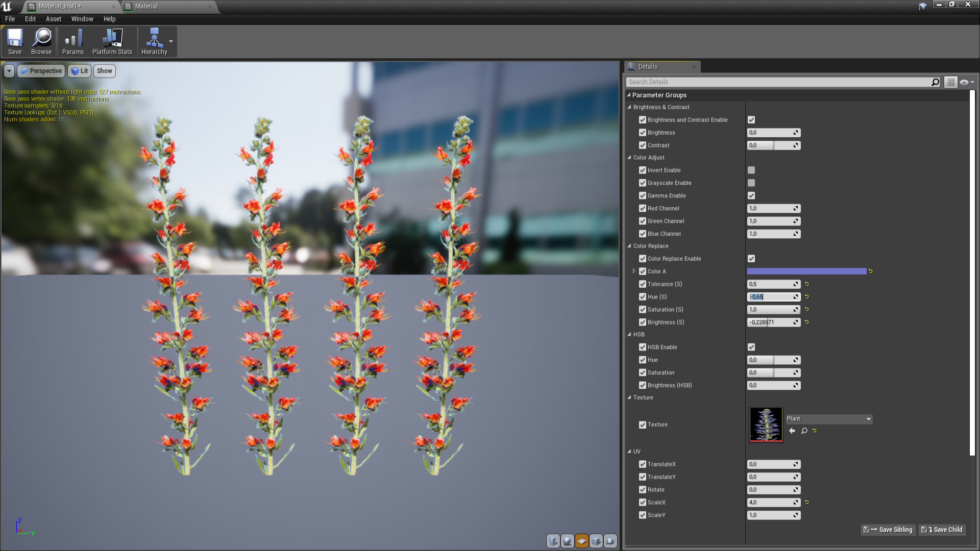
Task: Click the Save Child button
Action: coord(942,530)
